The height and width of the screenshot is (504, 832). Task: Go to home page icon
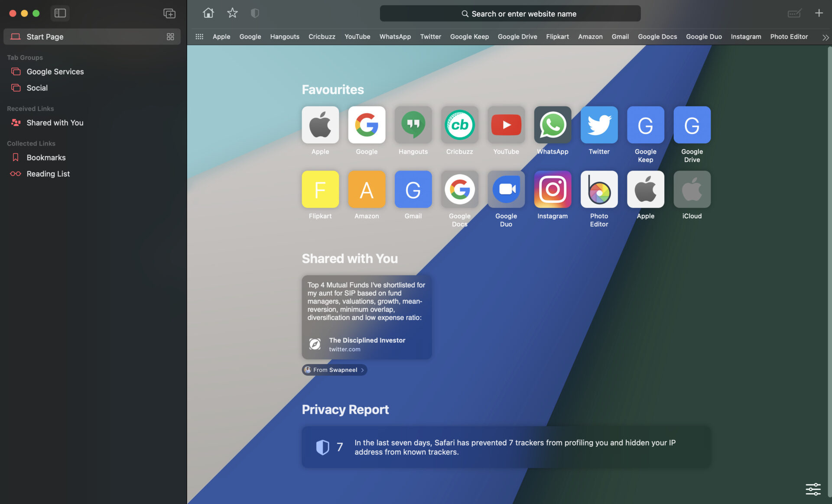click(208, 13)
